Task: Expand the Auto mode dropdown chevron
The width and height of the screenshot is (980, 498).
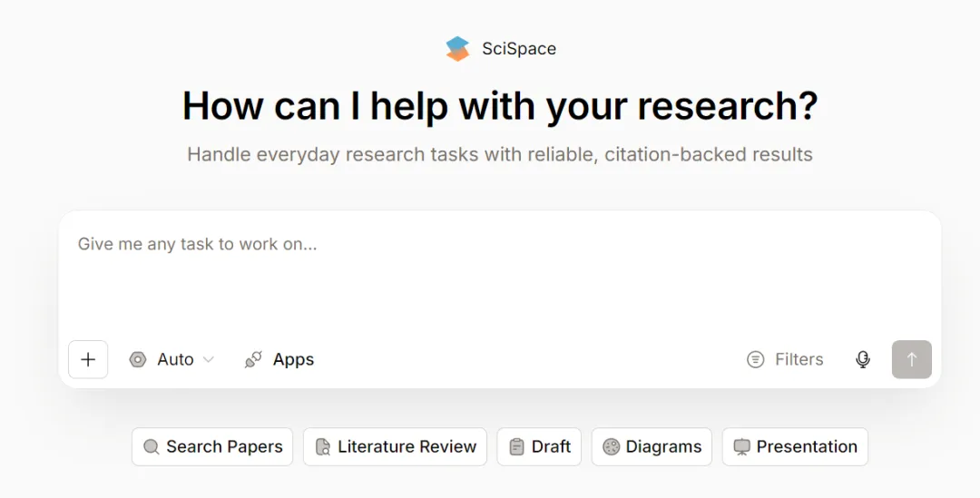Action: [209, 360]
